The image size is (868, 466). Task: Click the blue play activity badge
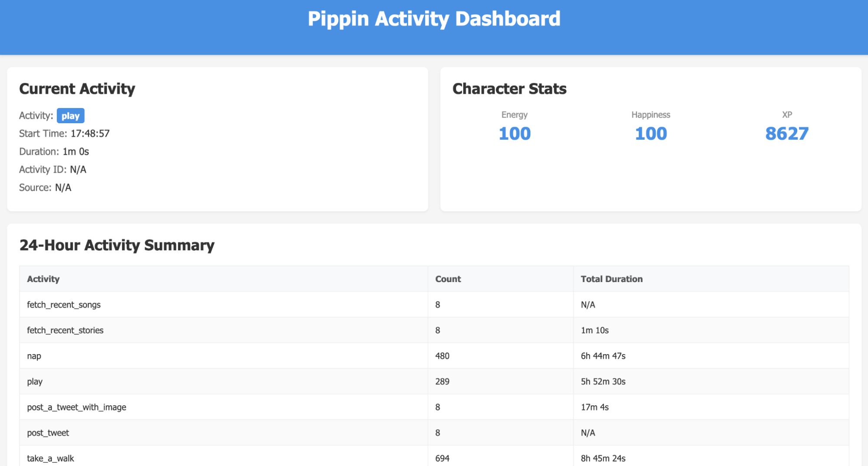pyautogui.click(x=70, y=116)
